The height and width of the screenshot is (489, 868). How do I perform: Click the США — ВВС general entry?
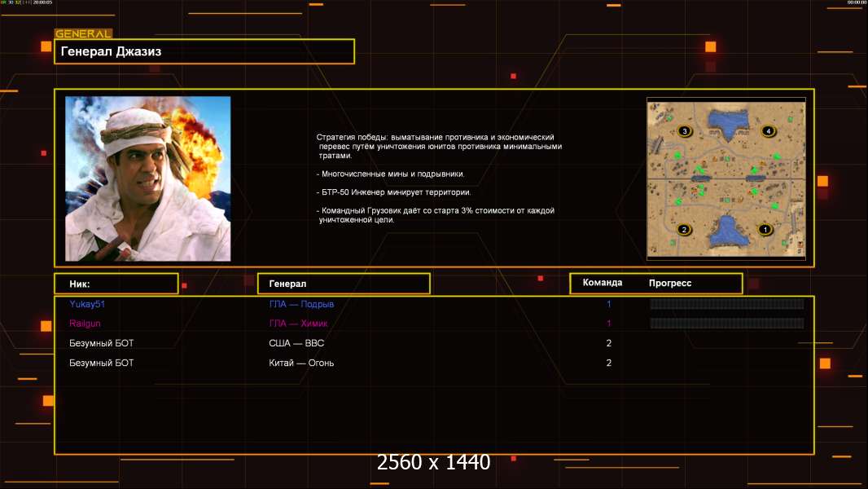[x=296, y=343]
